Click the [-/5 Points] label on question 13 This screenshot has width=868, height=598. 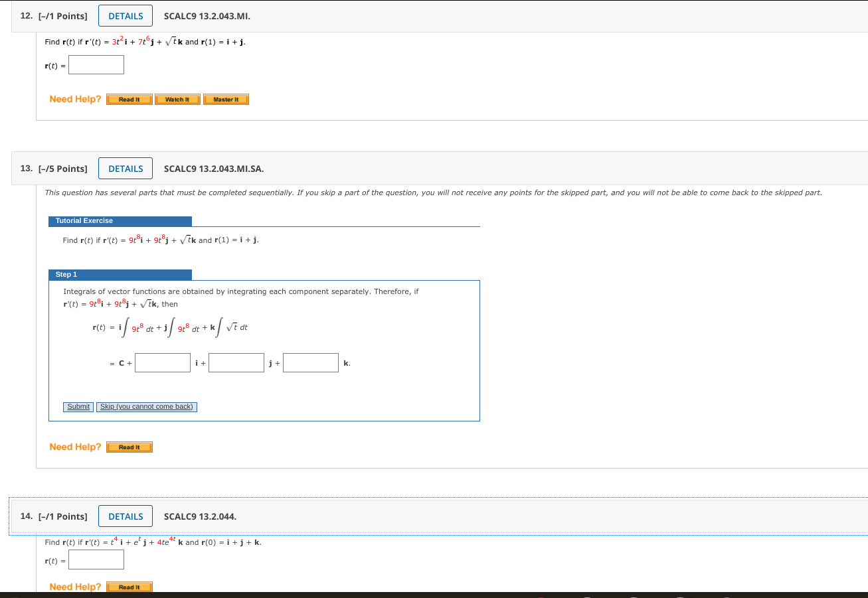tap(63, 169)
